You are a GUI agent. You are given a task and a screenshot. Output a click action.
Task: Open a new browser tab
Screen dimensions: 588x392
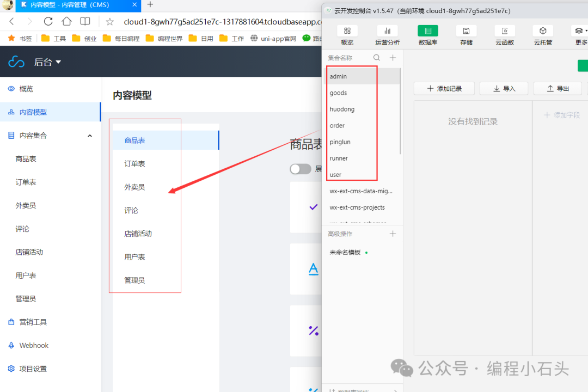pos(150,4)
